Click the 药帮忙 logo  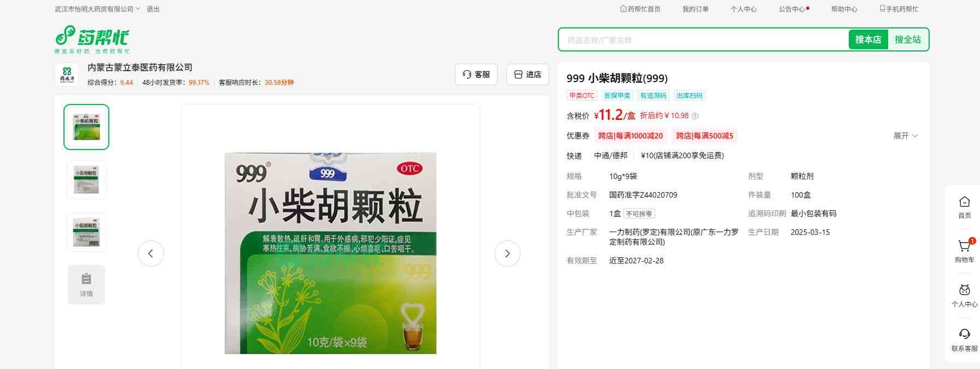[92, 39]
